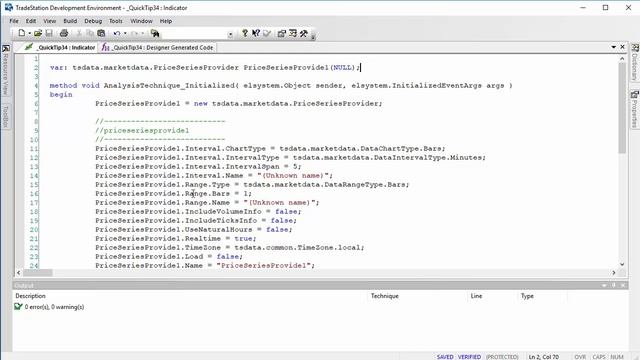The image size is (640, 360).
Task: Open the Dictionary side panel
Action: point(635,62)
